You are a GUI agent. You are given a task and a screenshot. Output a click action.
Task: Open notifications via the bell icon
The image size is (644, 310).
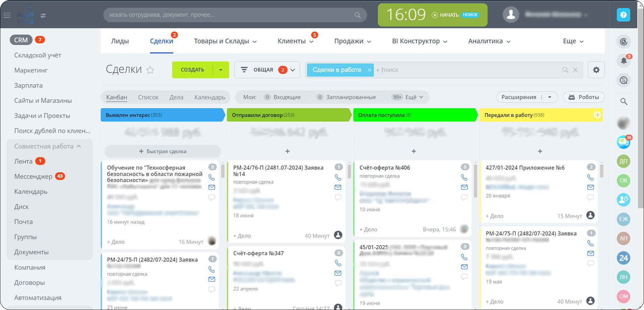[623, 60]
